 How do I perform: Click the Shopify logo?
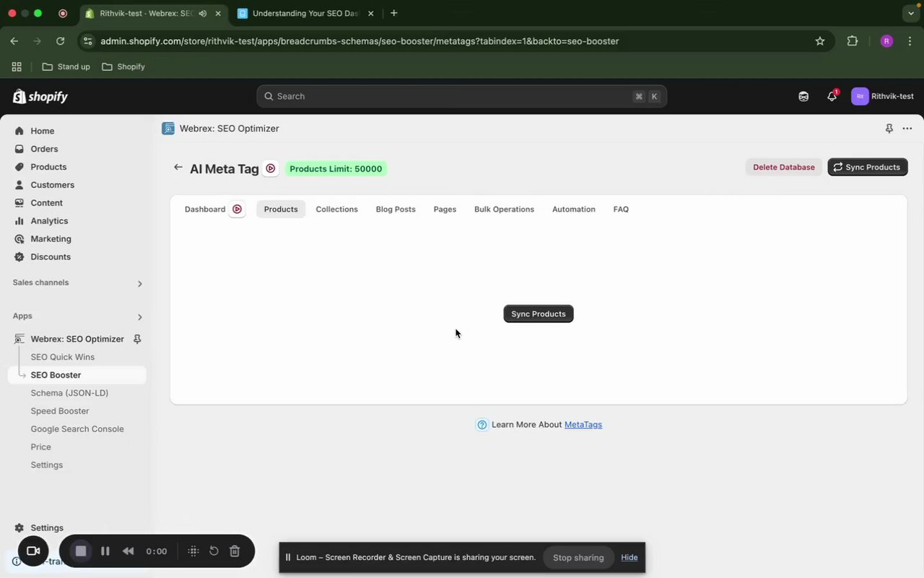(x=40, y=97)
